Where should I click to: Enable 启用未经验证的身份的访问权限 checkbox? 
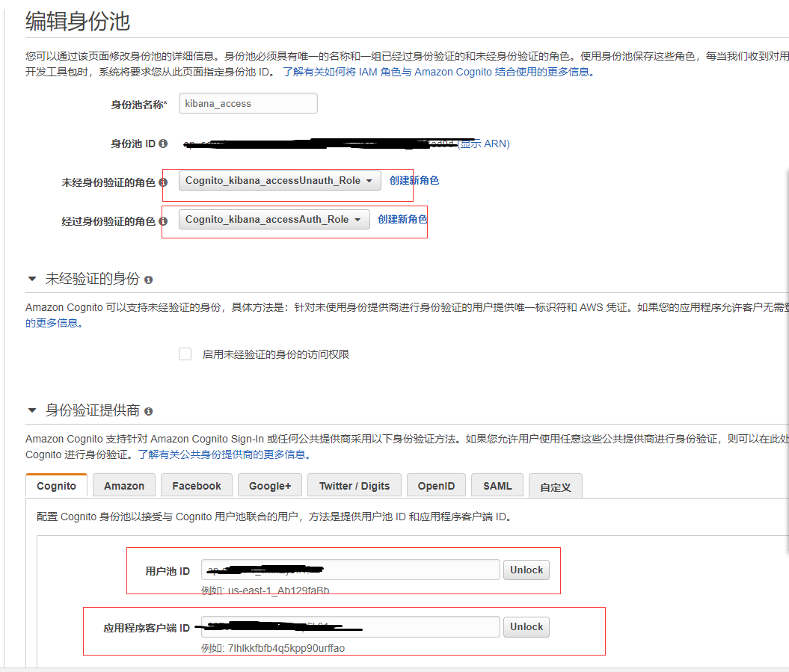[x=185, y=354]
